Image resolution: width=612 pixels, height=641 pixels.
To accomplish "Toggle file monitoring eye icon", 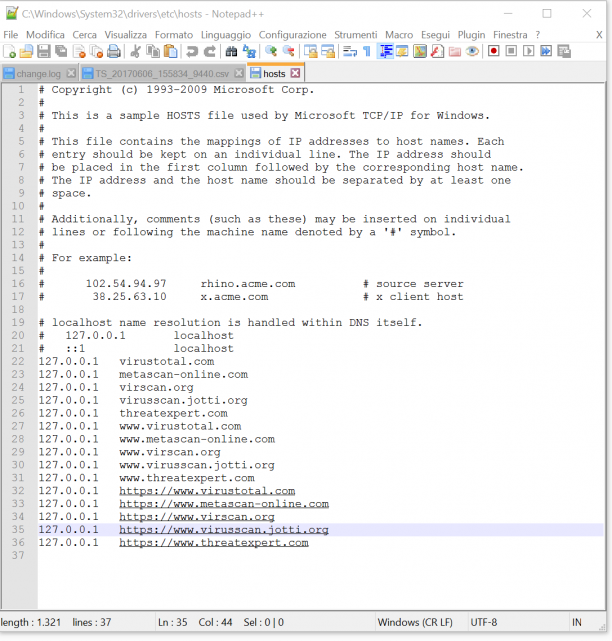I will pyautogui.click(x=472, y=52).
